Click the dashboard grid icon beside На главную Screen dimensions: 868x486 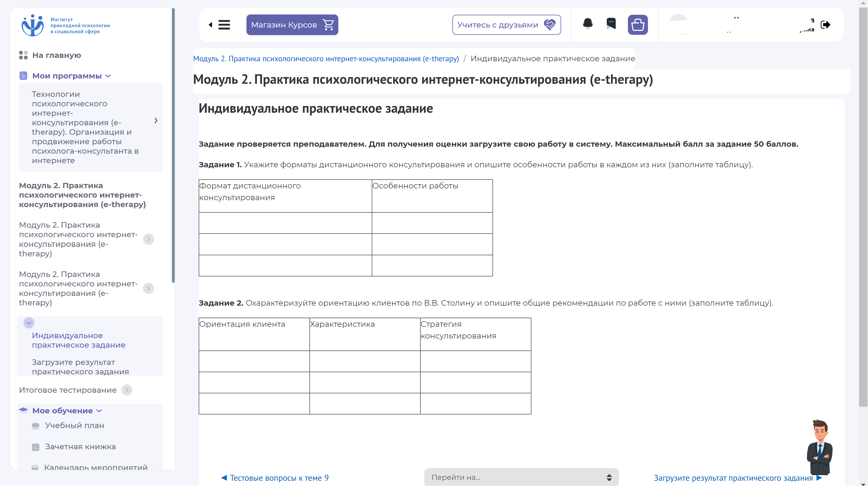(23, 55)
